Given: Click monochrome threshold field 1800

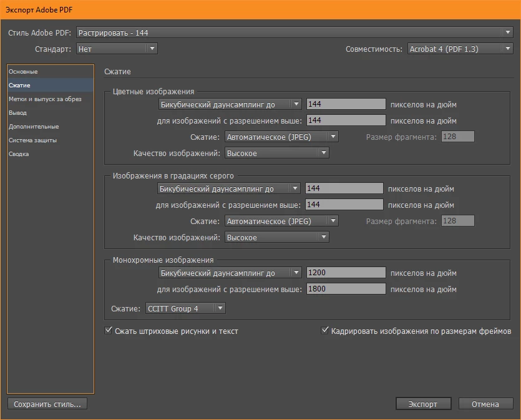Looking at the screenshot, I should pos(346,289).
